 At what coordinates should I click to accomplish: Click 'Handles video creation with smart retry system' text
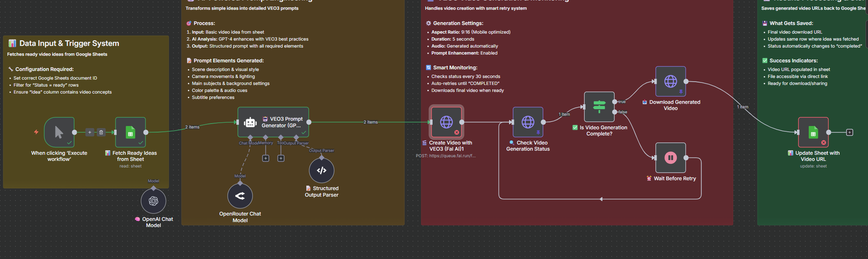(x=476, y=8)
